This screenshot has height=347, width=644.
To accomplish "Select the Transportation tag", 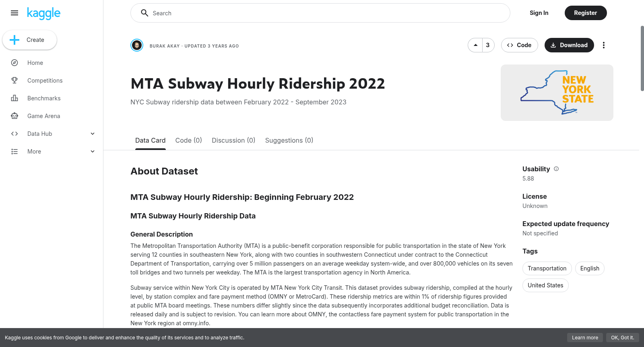I will pos(547,268).
